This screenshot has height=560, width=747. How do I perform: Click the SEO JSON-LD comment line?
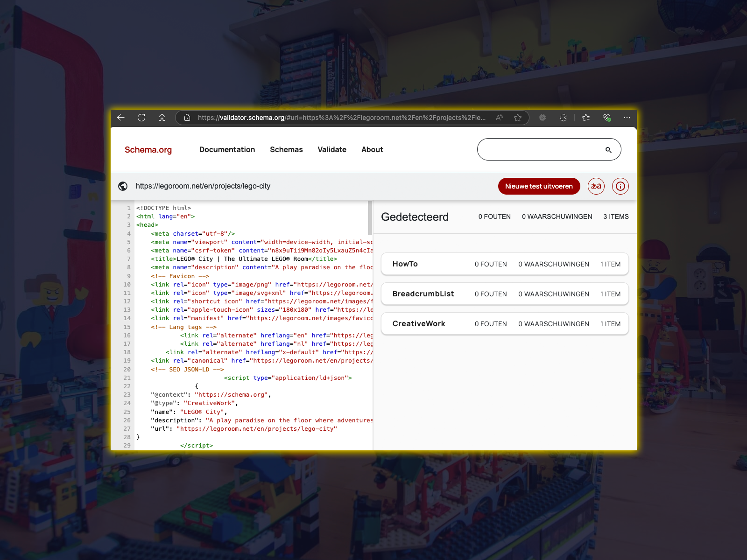click(187, 370)
